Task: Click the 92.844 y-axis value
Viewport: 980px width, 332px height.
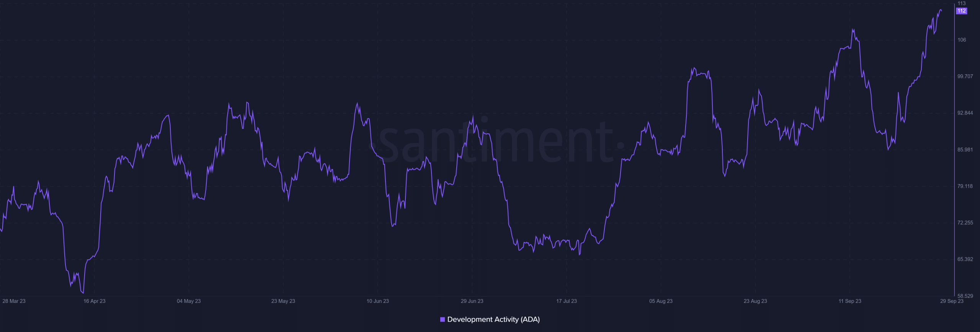Action: click(965, 113)
